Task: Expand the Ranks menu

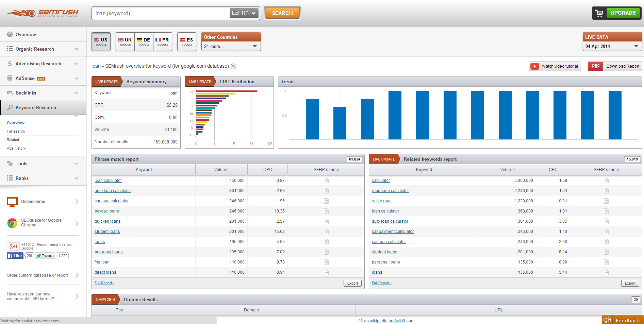Action: 76,178
